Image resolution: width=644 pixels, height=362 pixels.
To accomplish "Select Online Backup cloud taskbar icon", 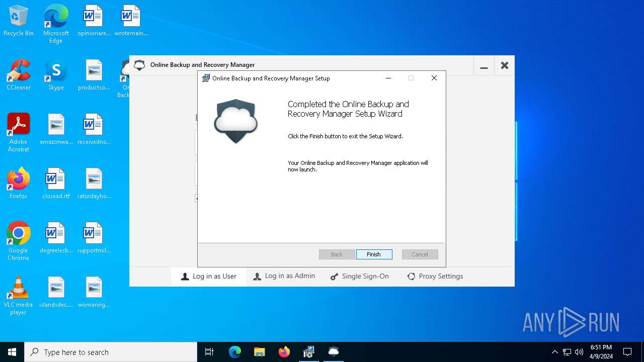I will (334, 352).
